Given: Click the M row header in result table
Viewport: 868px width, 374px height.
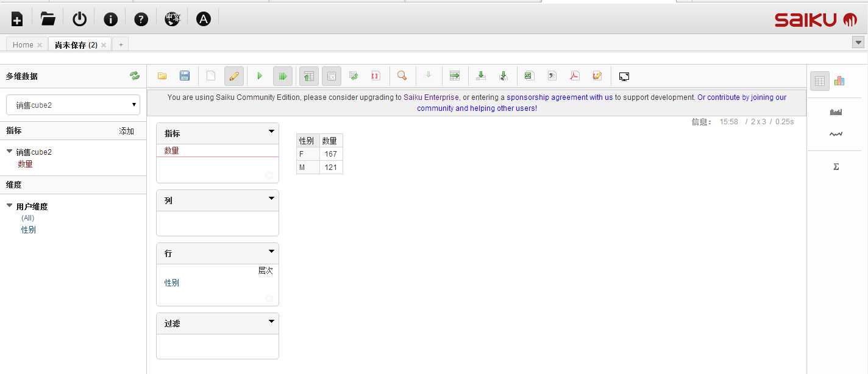Looking at the screenshot, I should click(308, 168).
